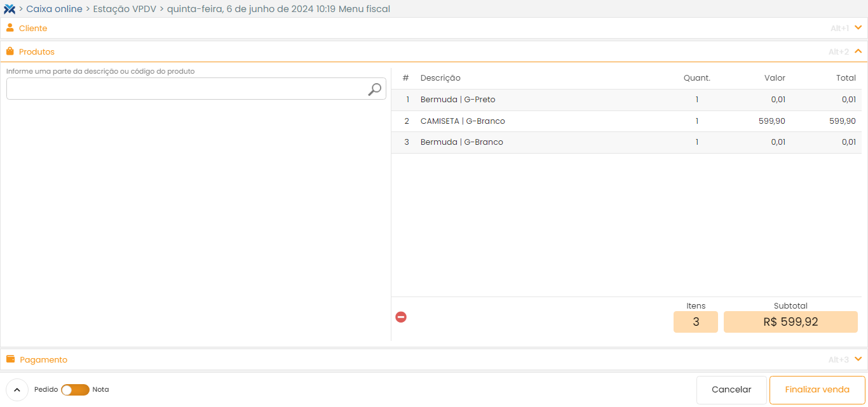The height and width of the screenshot is (407, 868).
Task: Click the Produtos shopping bag icon
Action: click(10, 51)
